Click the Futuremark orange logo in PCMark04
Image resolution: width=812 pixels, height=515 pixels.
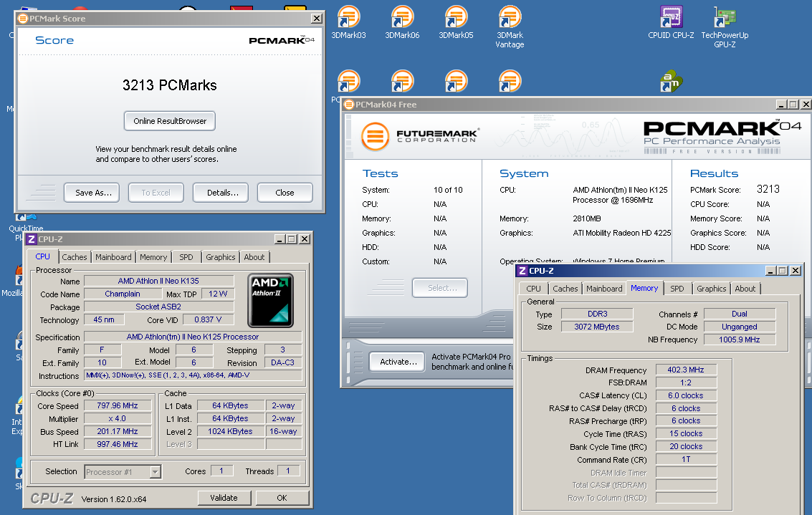[375, 137]
